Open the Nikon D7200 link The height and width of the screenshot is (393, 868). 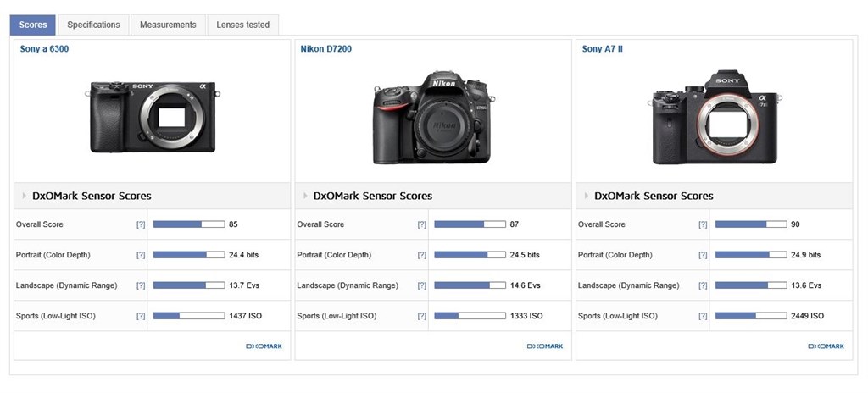point(326,49)
